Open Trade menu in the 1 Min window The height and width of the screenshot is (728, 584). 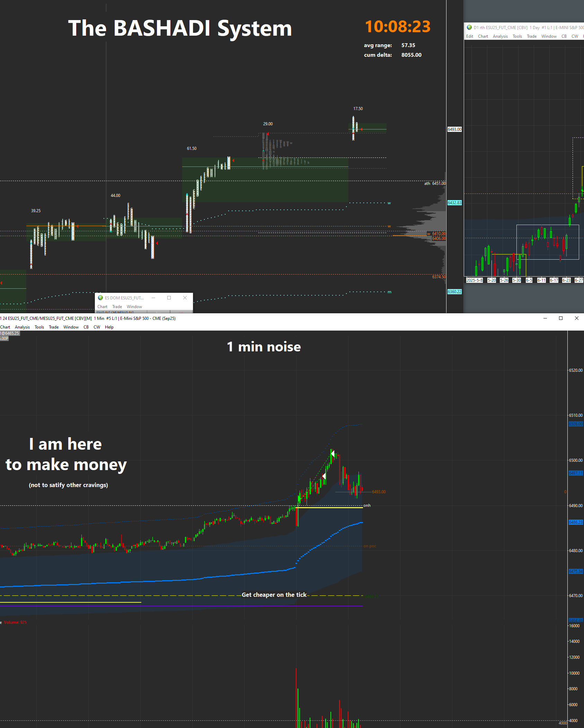click(x=54, y=327)
